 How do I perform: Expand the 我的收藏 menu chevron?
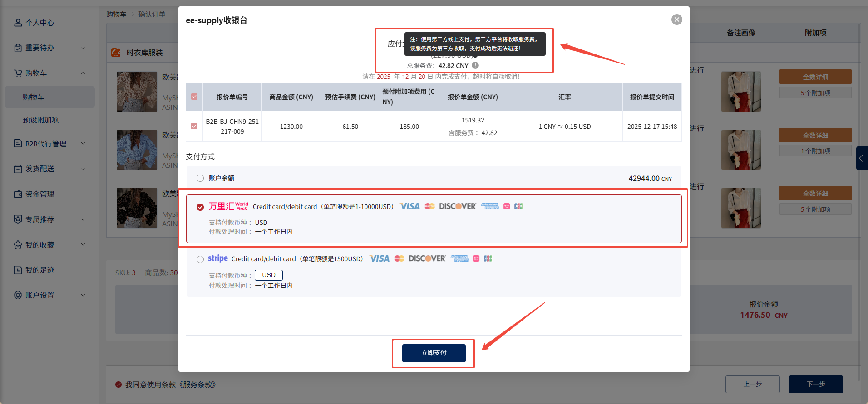[x=83, y=244]
